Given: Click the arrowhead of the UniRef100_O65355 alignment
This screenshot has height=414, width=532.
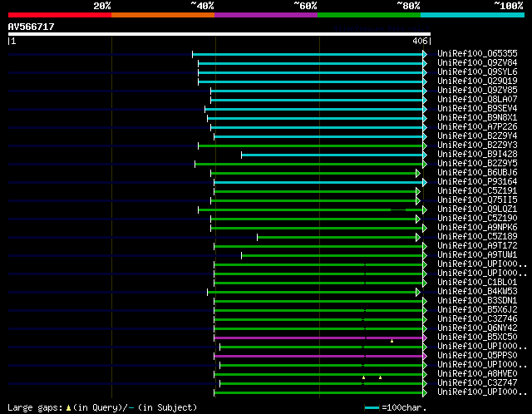Looking at the screenshot, I should click(x=425, y=54).
